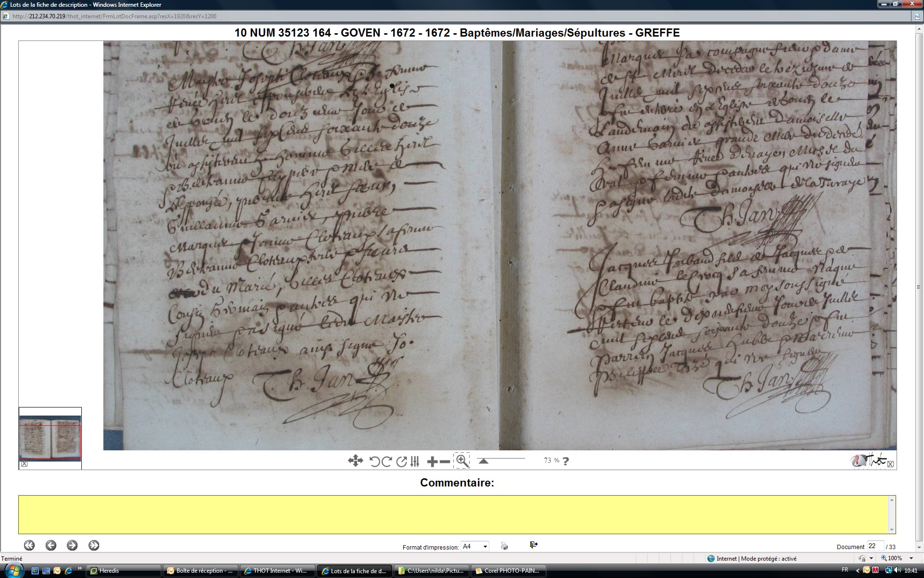The height and width of the screenshot is (578, 924).
Task: Go to next document
Action: point(72,545)
